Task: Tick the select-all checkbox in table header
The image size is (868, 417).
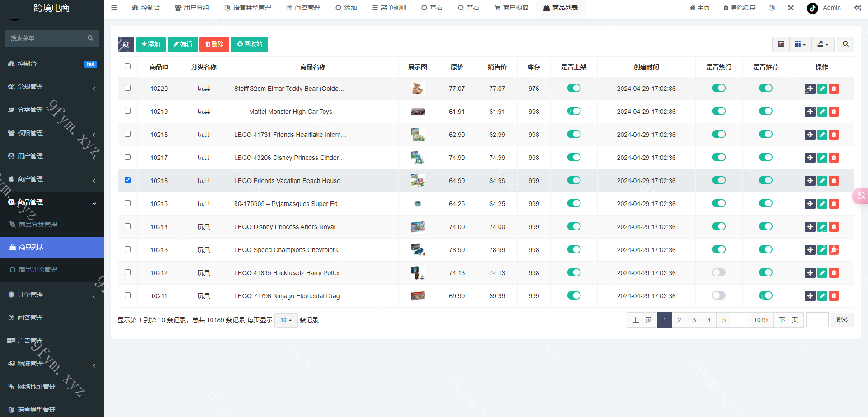Action: click(x=127, y=66)
